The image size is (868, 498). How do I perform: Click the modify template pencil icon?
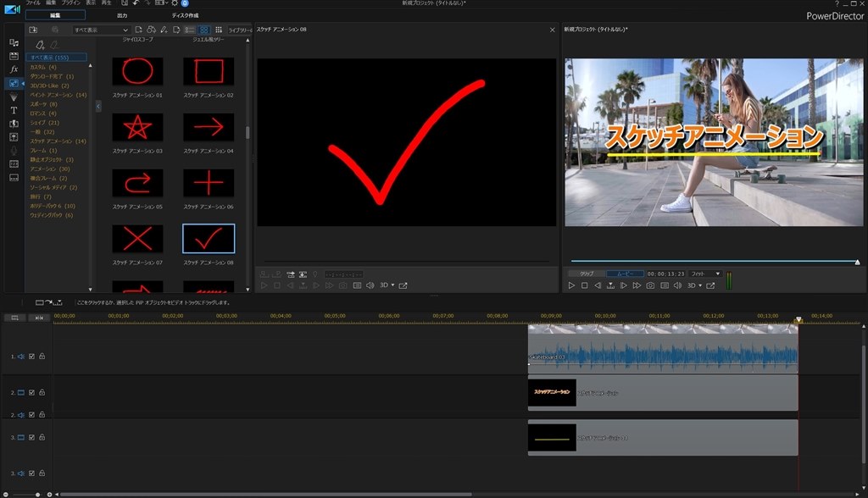164,30
